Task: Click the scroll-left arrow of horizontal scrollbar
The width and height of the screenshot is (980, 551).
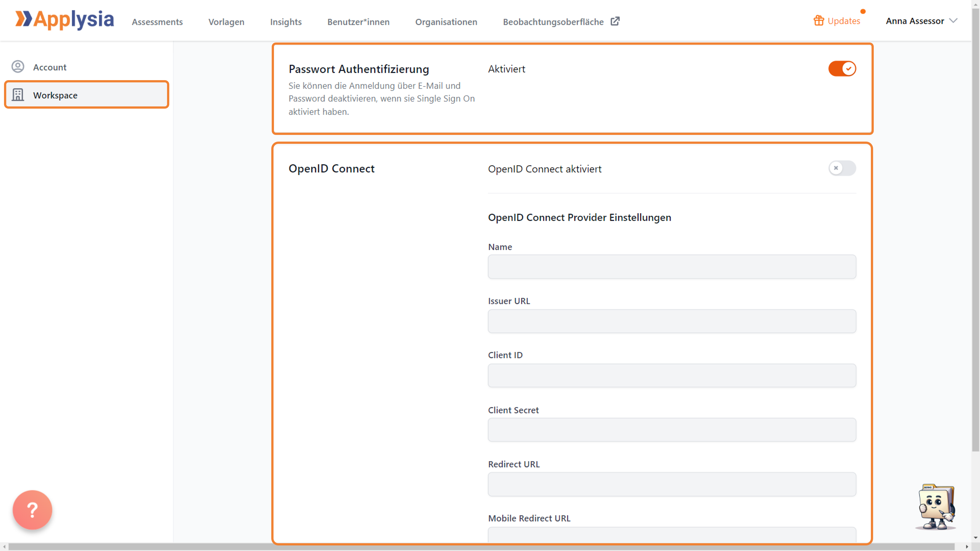Action: click(x=4, y=547)
